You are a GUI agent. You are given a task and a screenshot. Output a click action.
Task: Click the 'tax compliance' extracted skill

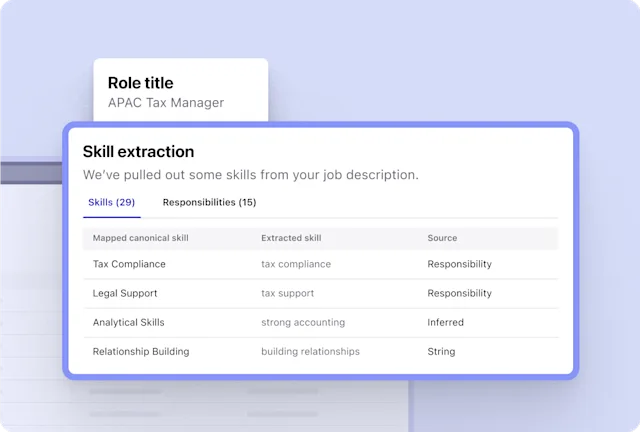(296, 264)
